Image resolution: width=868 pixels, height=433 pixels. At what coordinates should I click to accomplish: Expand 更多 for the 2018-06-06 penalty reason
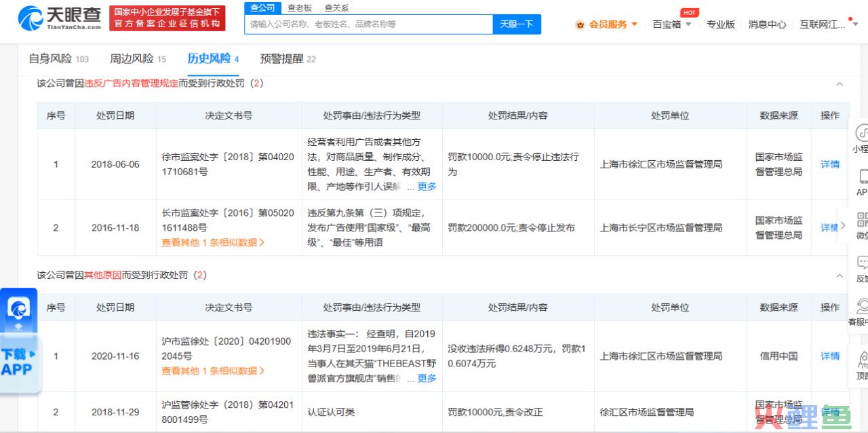pos(427,187)
